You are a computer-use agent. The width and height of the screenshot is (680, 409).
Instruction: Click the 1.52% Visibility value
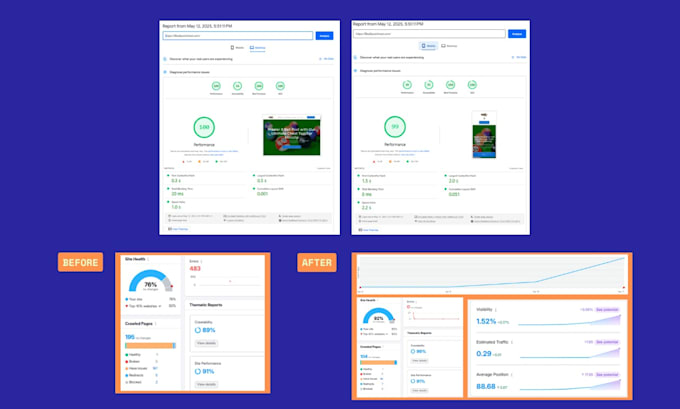point(486,321)
